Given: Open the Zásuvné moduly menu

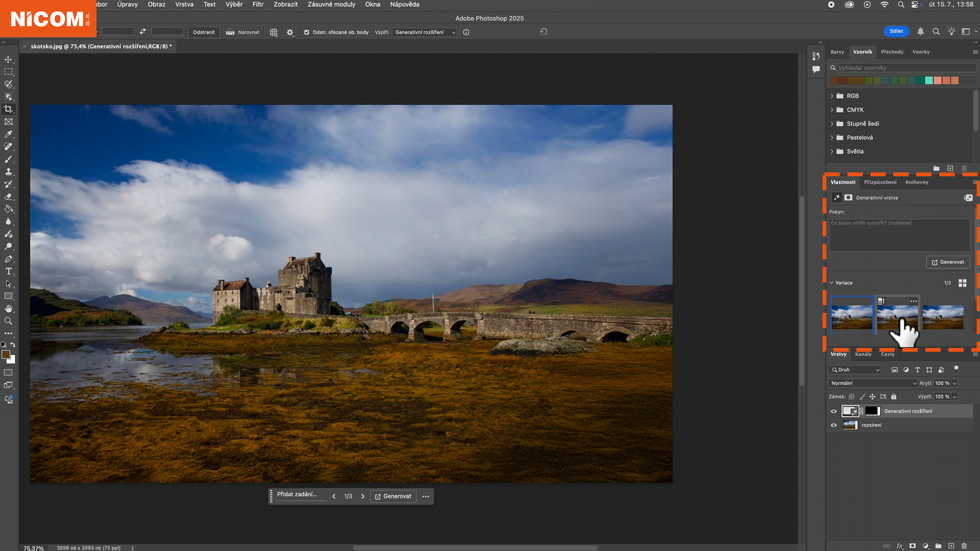Looking at the screenshot, I should [x=331, y=5].
